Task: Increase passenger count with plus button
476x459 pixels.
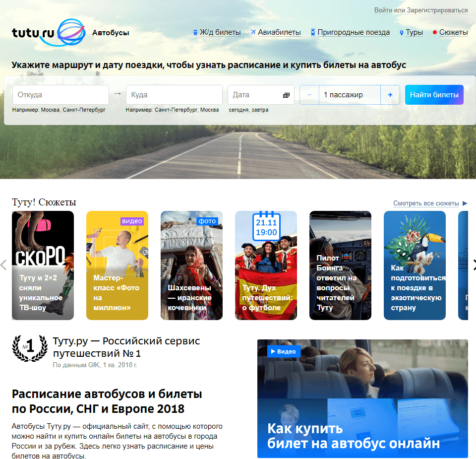Action: (x=390, y=95)
